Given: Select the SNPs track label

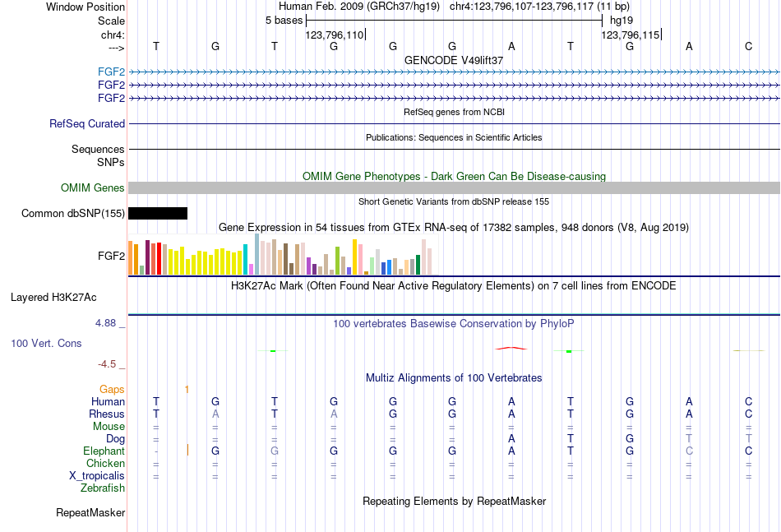Looking at the screenshot, I should pyautogui.click(x=111, y=162).
